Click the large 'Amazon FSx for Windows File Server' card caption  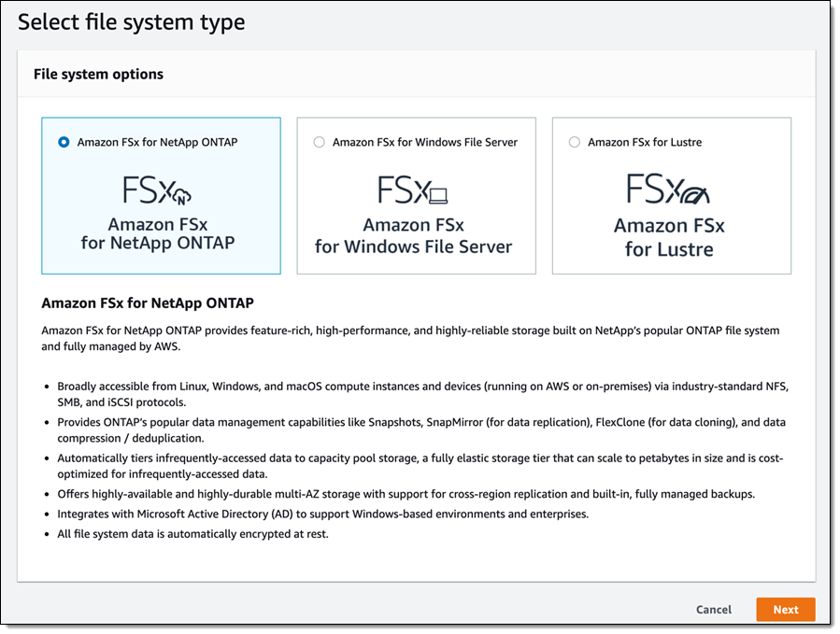point(414,235)
